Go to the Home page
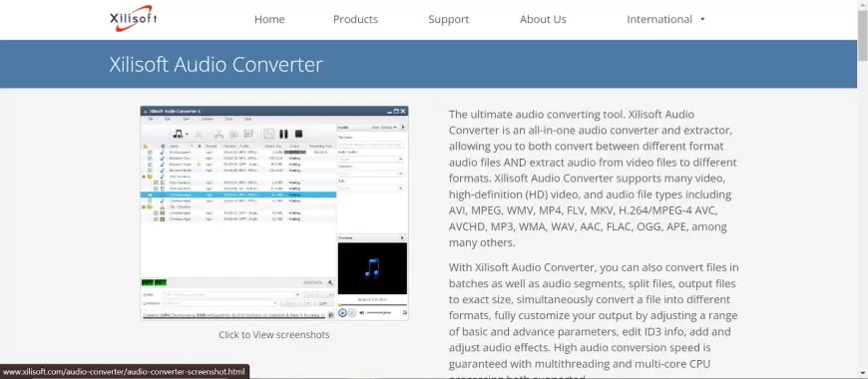The width and height of the screenshot is (868, 379). coord(269,19)
